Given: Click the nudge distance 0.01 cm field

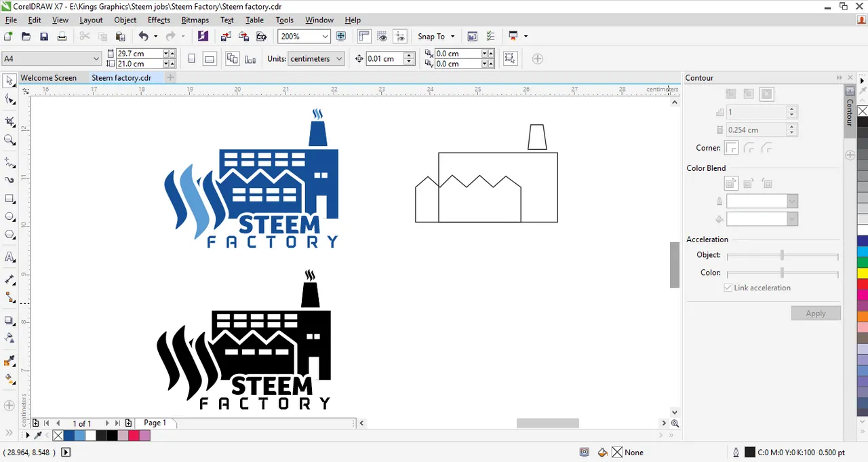Looking at the screenshot, I should tap(384, 59).
